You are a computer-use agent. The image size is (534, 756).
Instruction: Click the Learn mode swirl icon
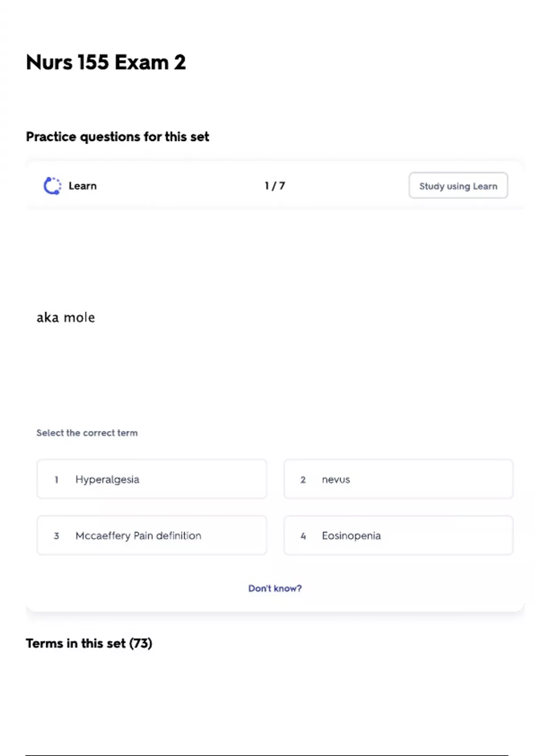[x=52, y=186]
